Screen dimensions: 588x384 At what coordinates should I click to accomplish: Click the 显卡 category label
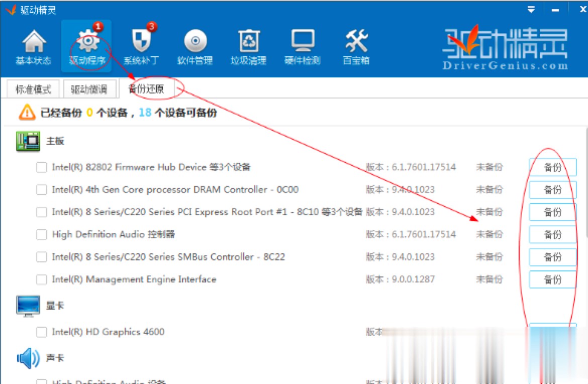pyautogui.click(x=55, y=306)
